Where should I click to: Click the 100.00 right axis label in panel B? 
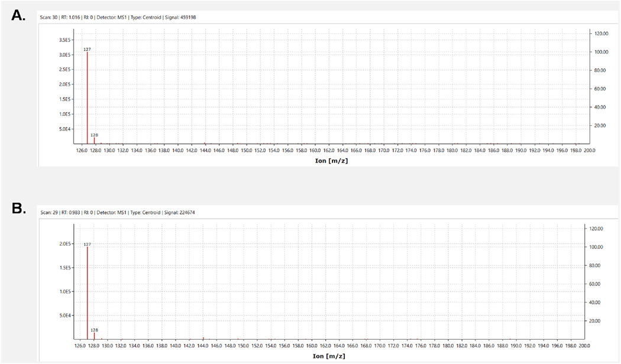596,247
